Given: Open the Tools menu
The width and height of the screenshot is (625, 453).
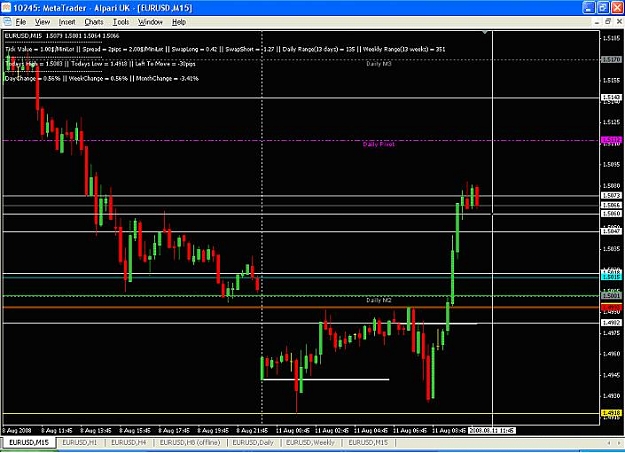Looking at the screenshot, I should tap(121, 22).
